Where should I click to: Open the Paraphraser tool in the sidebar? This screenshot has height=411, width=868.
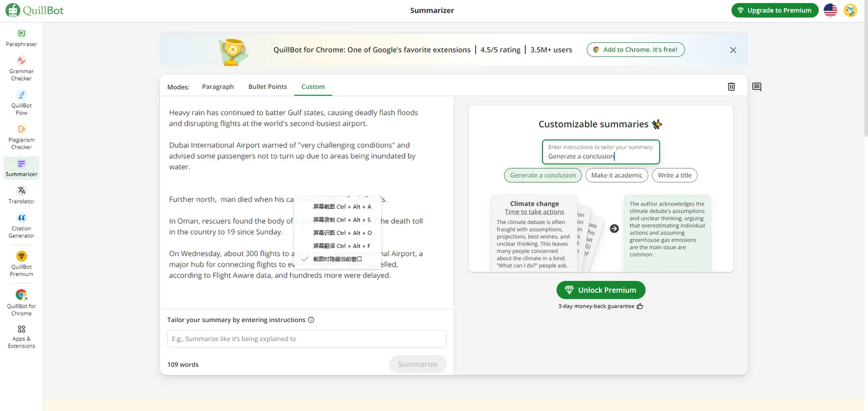22,38
